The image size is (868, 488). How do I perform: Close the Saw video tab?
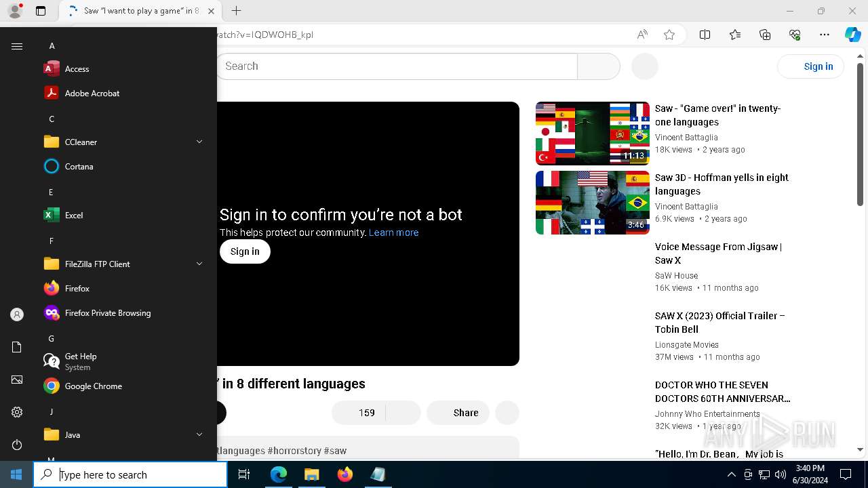tap(212, 11)
